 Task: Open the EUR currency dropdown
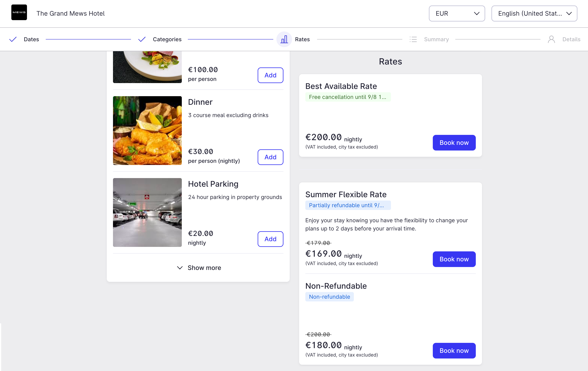coord(457,13)
